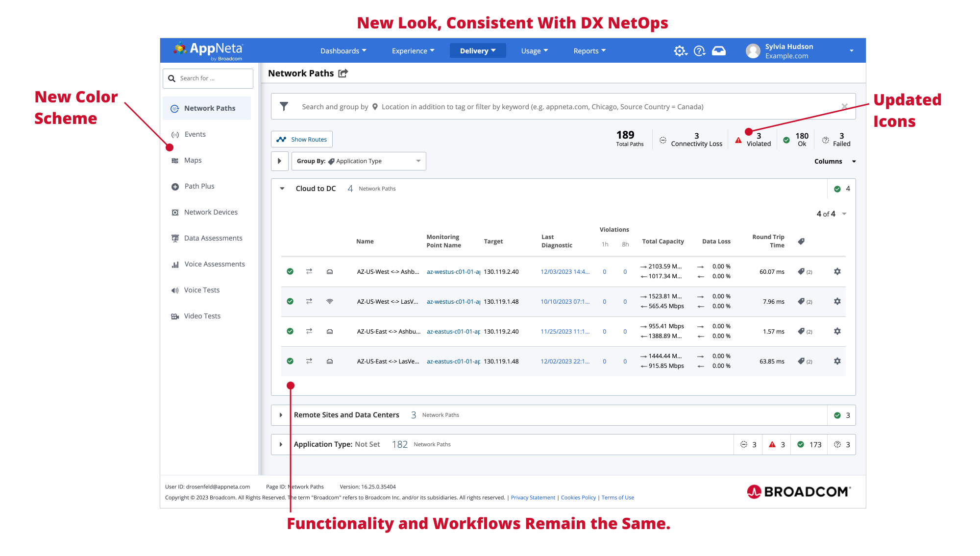
Task: Collapse the Cloud to DC group
Action: coord(282,189)
